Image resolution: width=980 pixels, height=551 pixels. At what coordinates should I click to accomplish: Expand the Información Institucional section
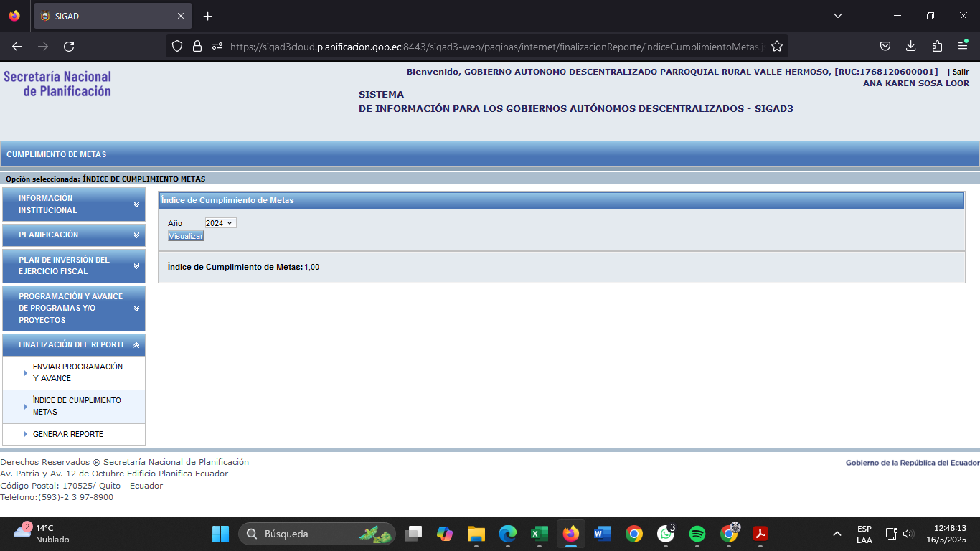(74, 204)
